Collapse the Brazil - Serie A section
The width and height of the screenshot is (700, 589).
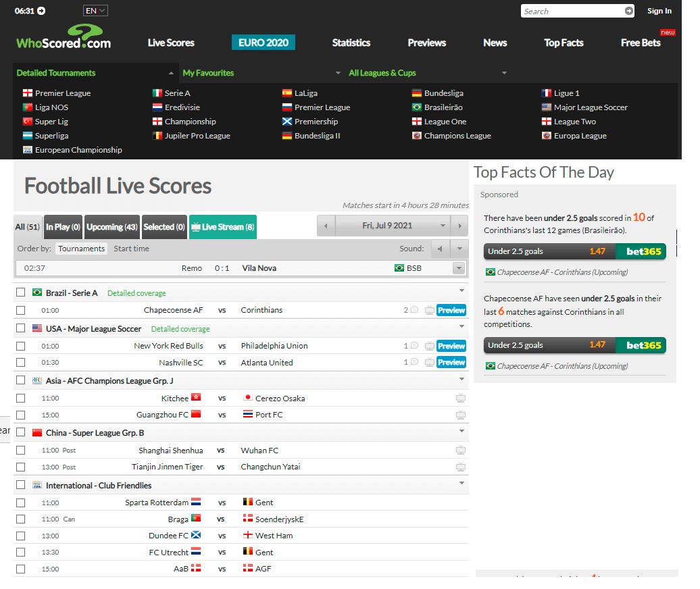[461, 290]
